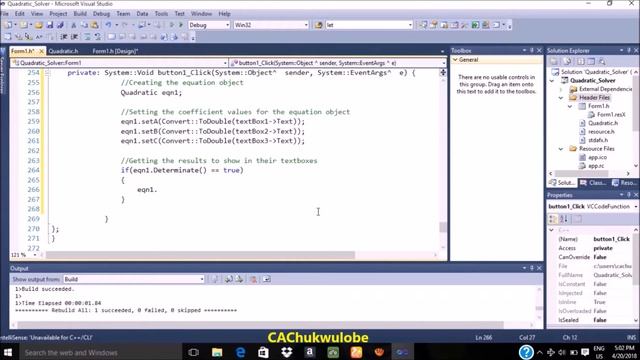Switch to the Quadratic.h tab
640x360 pixels.
click(x=63, y=51)
